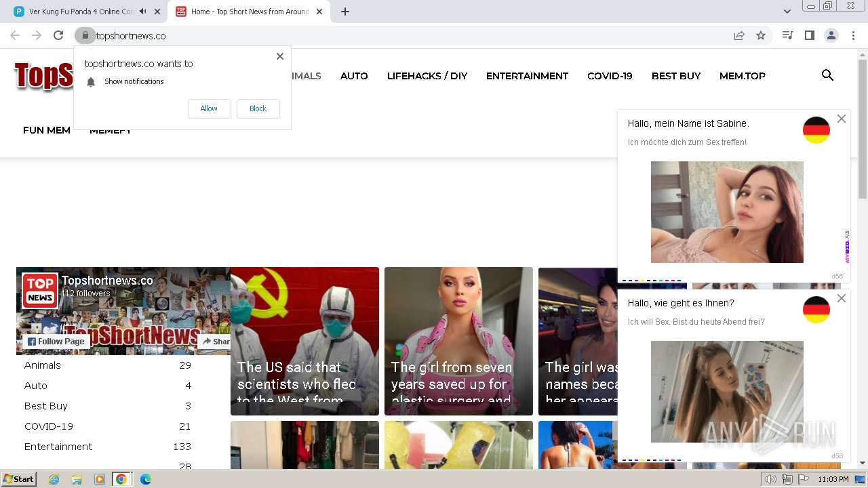
Task: Reload the current page
Action: click(58, 36)
